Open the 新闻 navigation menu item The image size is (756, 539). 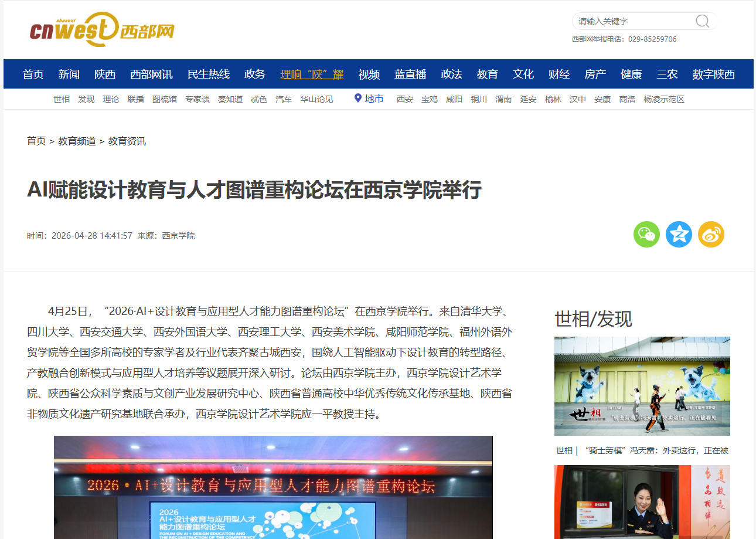point(69,74)
